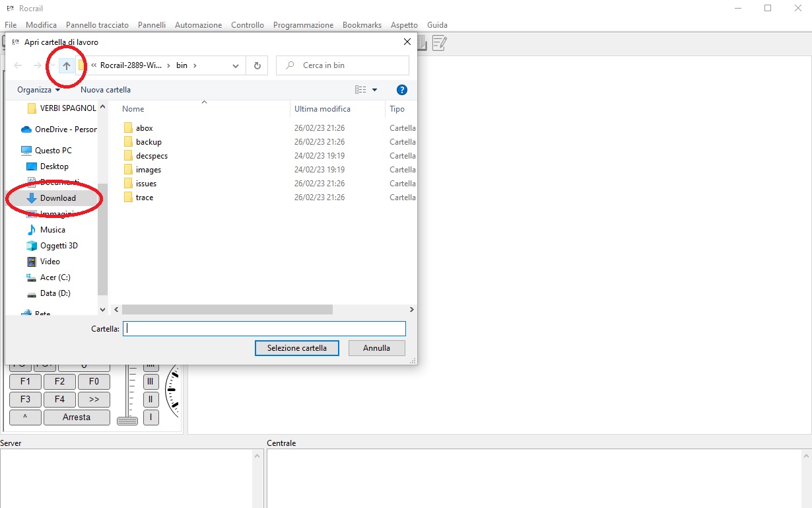The width and height of the screenshot is (812, 508).
Task: Click the Annulla button
Action: 376,348
